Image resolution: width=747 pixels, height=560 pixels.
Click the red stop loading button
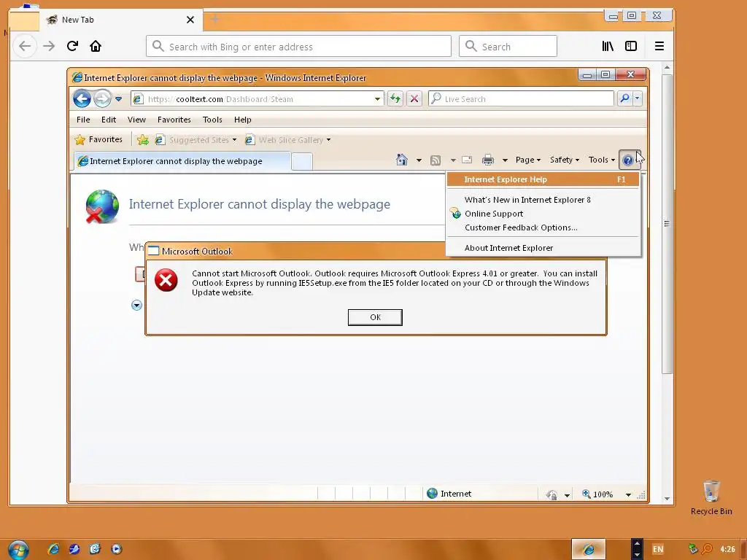[414, 99]
